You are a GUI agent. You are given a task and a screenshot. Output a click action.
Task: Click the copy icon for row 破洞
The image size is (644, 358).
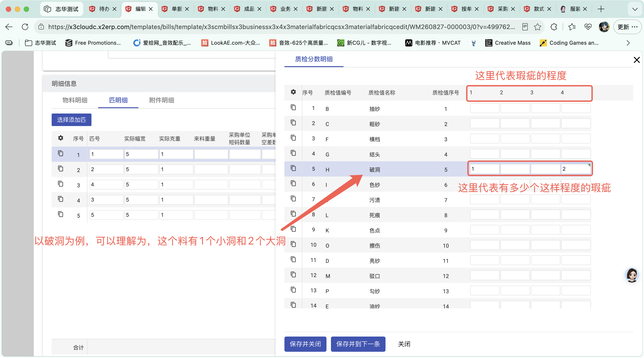(293, 168)
